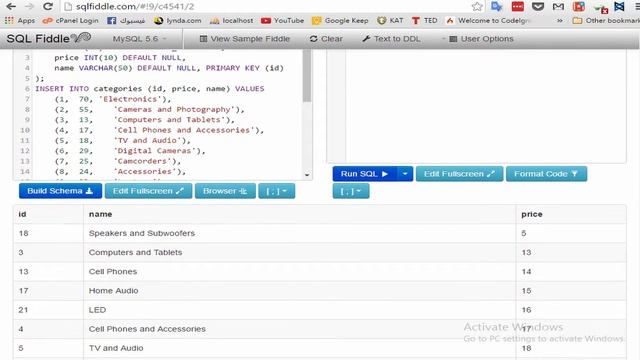Click the red LastPass extension icon
This screenshot has height=360, width=640.
click(x=518, y=7)
